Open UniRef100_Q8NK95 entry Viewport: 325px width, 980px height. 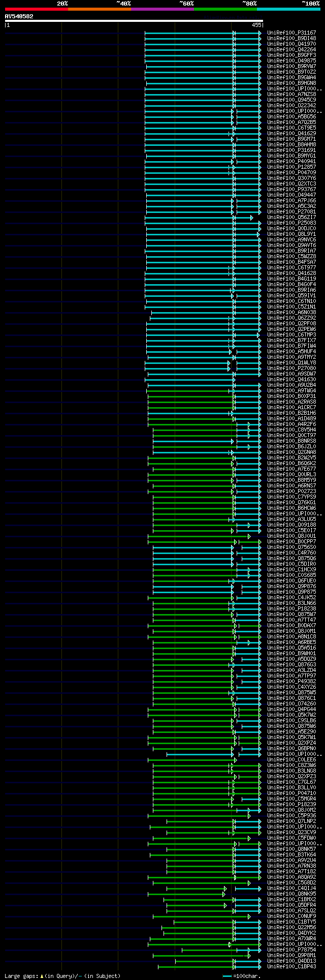291,894
